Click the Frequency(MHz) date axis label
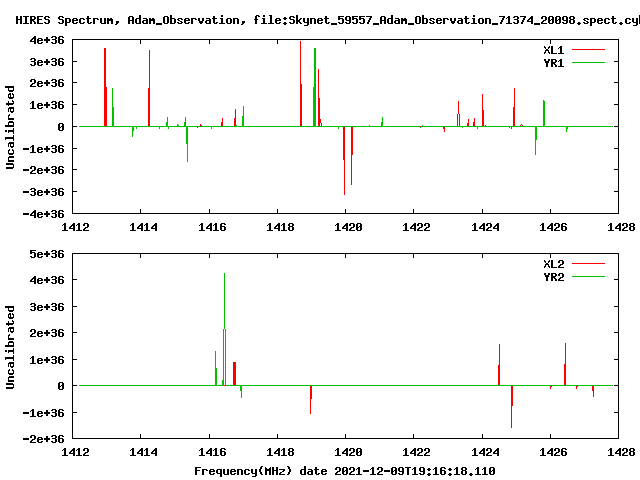Image resolution: width=640 pixels, height=480 pixels. 344,471
